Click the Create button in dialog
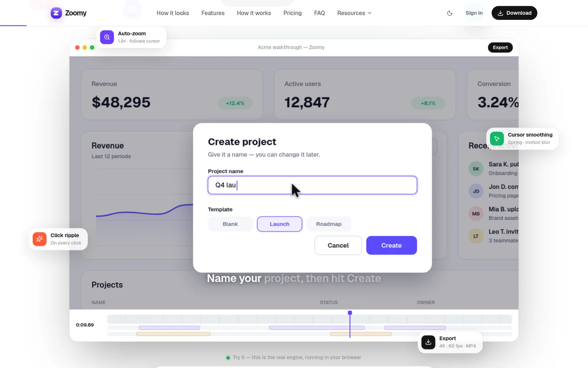The width and height of the screenshot is (588, 368). (x=391, y=245)
